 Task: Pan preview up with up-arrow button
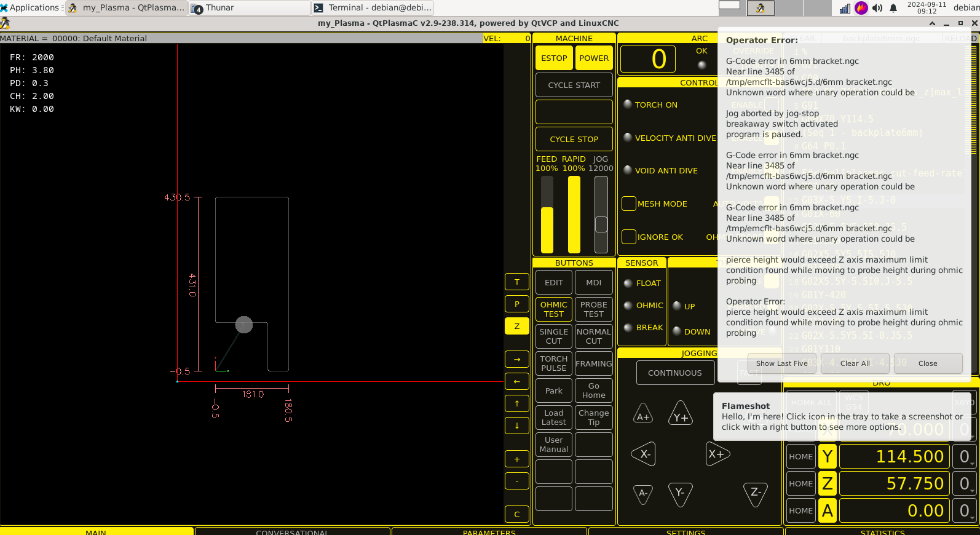click(517, 403)
